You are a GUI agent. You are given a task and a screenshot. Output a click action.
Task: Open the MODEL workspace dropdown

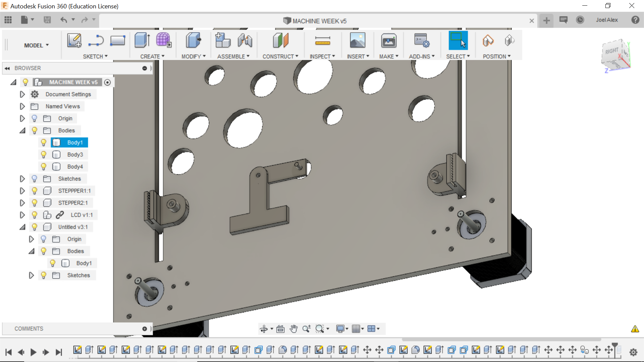[x=36, y=45]
